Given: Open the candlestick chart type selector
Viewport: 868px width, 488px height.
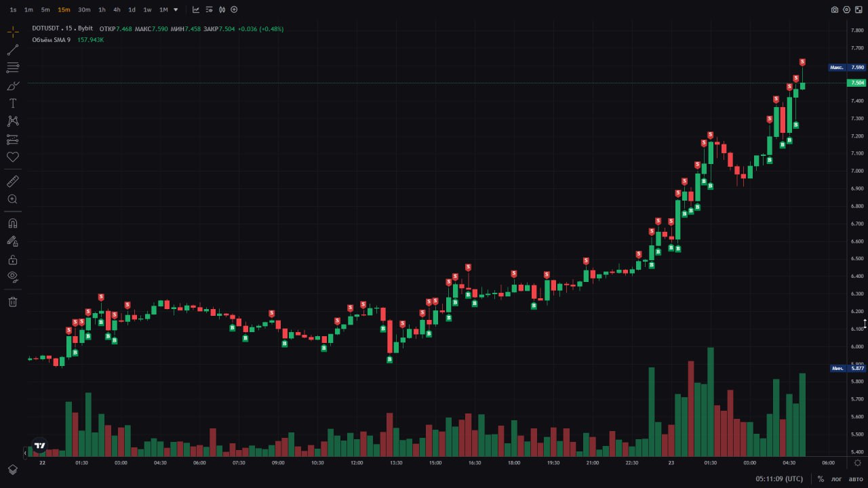Looking at the screenshot, I should coord(222,9).
